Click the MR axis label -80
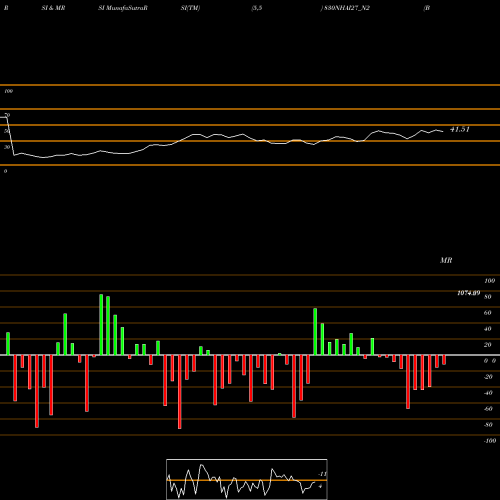Image resolution: width=500 pixels, height=500 pixels. (488, 425)
